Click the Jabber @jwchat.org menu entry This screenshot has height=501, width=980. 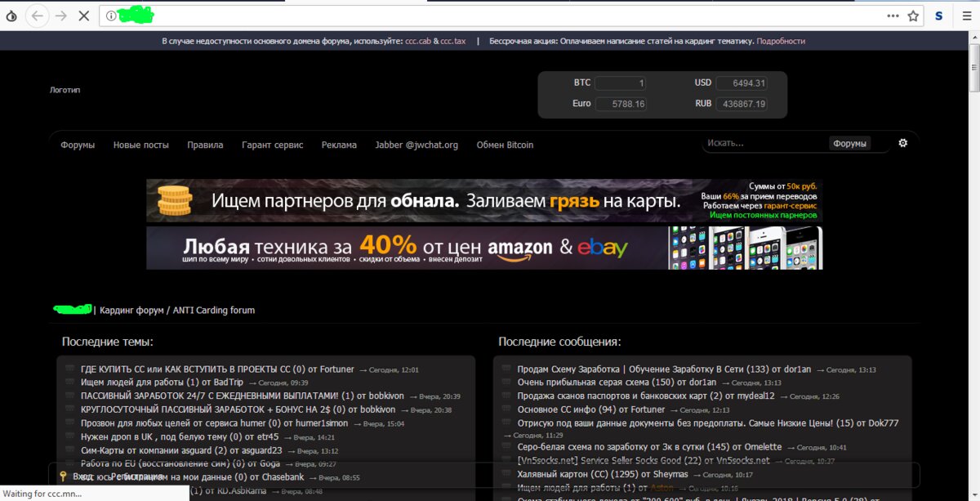point(416,145)
